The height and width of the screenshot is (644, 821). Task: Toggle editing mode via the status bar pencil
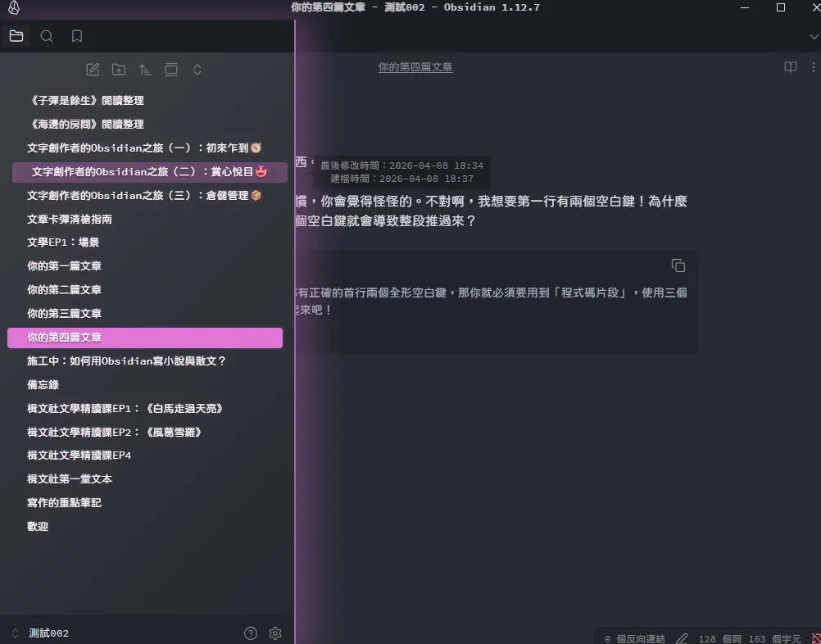tap(682, 638)
